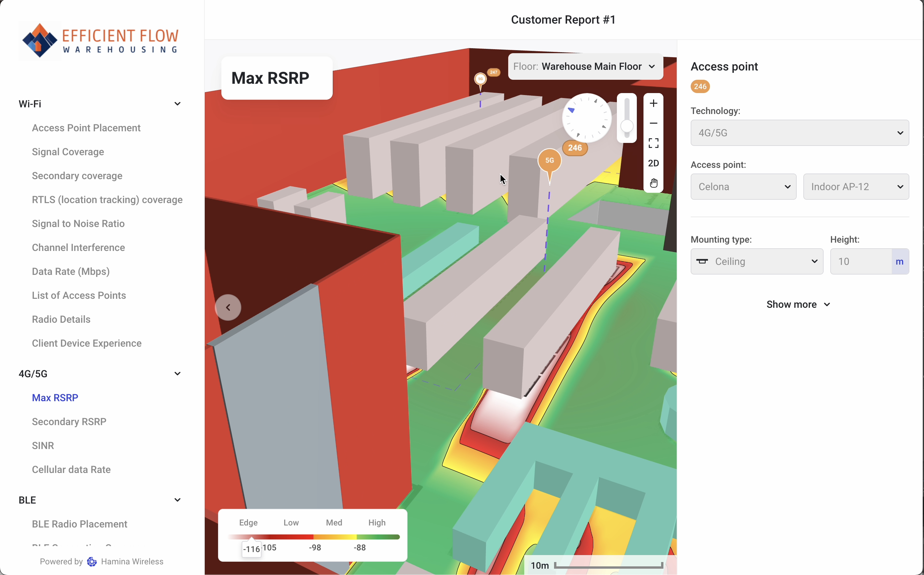The height and width of the screenshot is (575, 924).
Task: Click the BLE section heading
Action: coord(27,500)
